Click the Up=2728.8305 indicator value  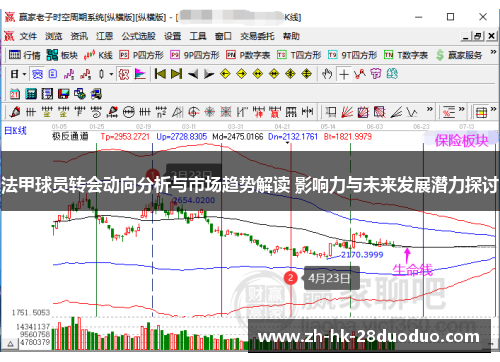[x=182, y=136]
